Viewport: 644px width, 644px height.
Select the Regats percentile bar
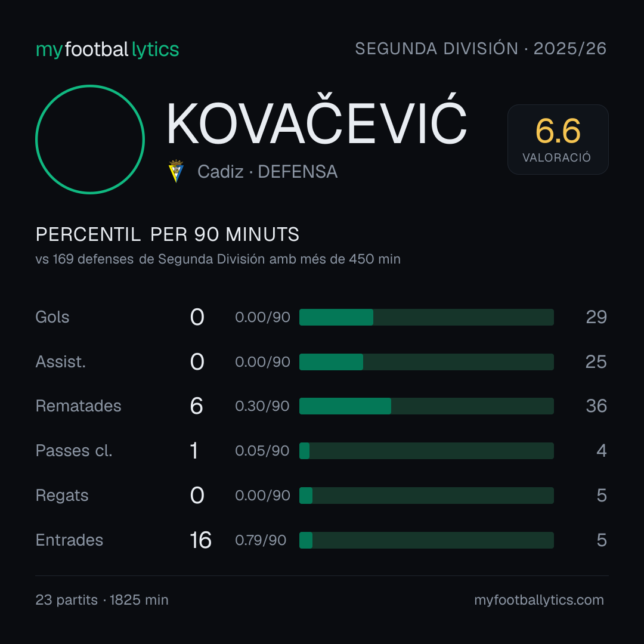(x=426, y=496)
